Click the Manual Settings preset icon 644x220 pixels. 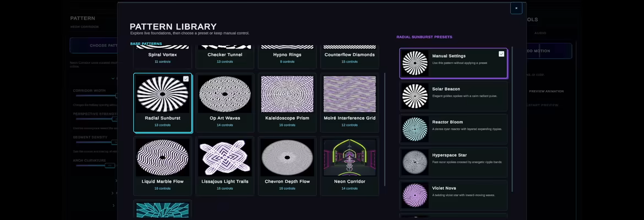(415, 63)
